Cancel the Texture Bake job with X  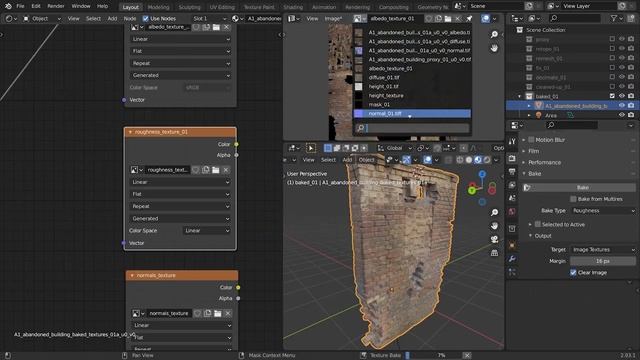467,356
